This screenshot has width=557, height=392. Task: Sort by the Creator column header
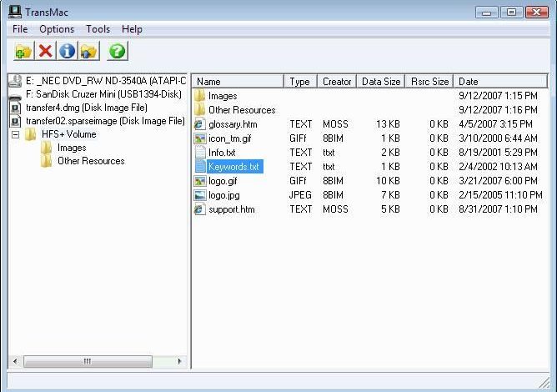(337, 82)
